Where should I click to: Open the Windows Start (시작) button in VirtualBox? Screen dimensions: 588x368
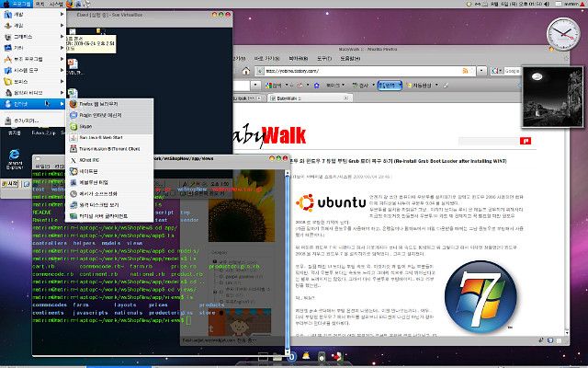[10, 184]
